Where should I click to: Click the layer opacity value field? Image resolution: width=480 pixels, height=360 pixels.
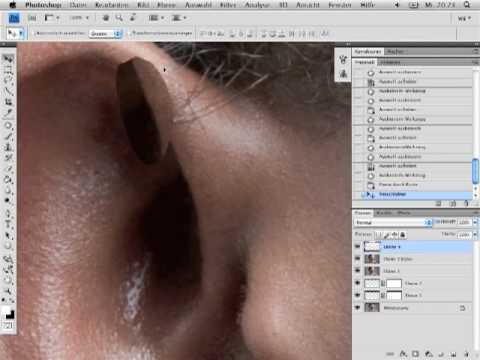click(x=463, y=222)
